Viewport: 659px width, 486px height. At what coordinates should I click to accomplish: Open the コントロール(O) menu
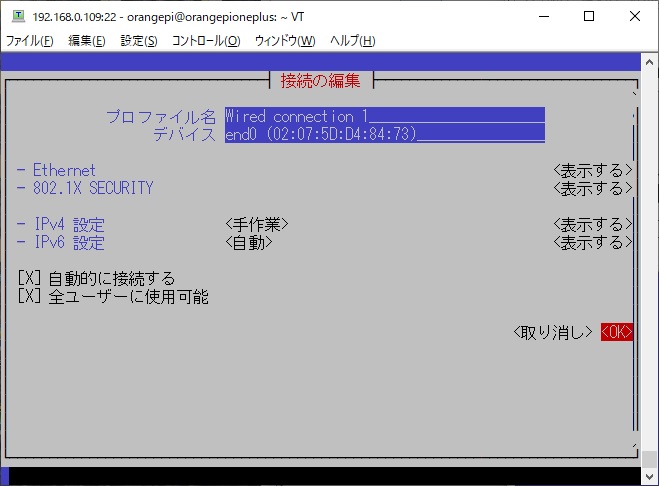205,41
